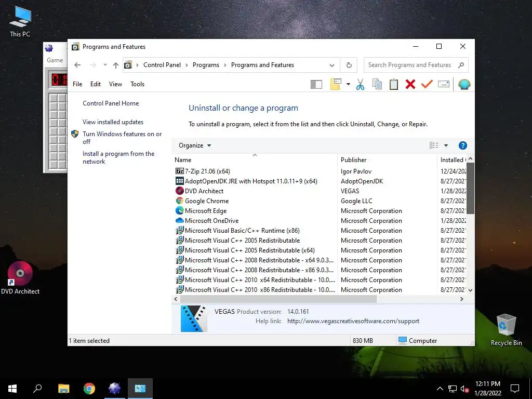Sort by the Name column header
The image size is (532, 399).
[x=255, y=160]
